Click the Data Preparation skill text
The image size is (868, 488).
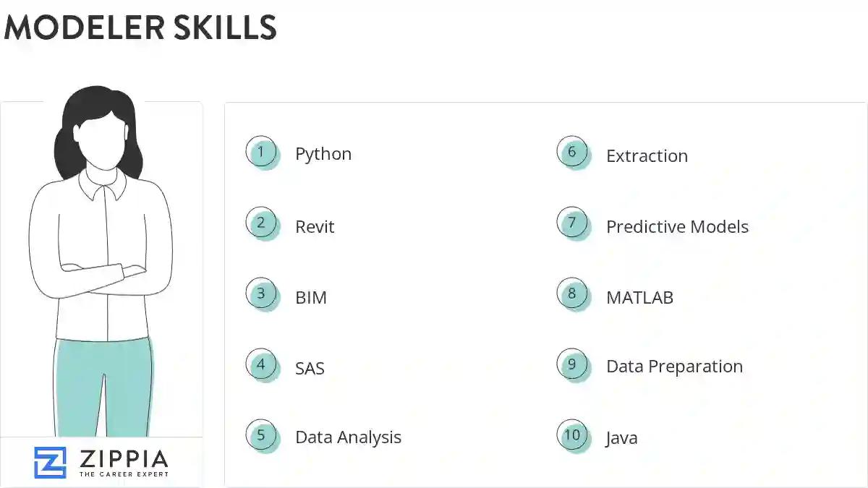(x=674, y=367)
